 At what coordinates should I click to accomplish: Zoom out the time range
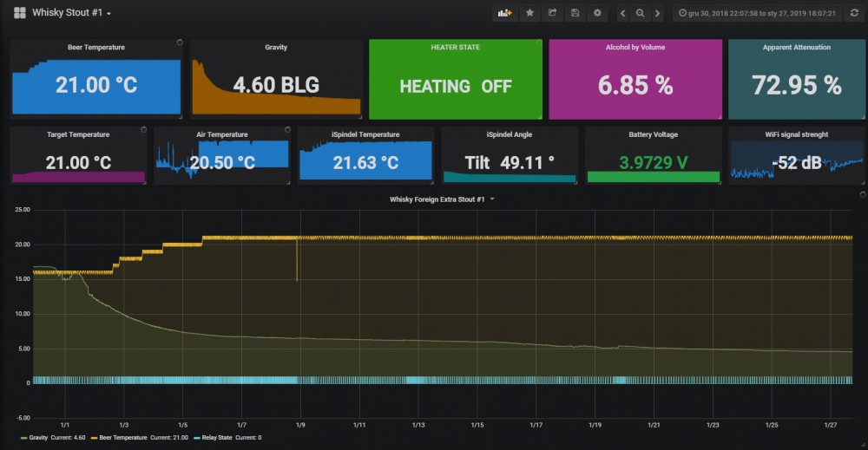coord(641,13)
